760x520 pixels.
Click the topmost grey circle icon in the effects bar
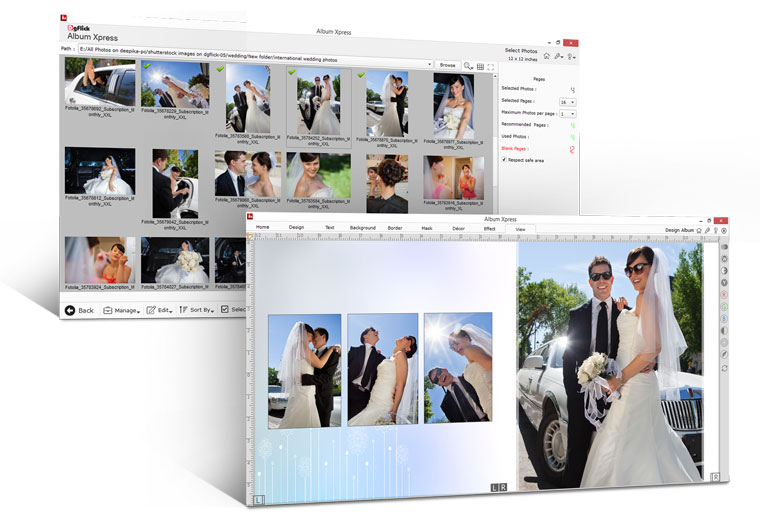pos(724,247)
